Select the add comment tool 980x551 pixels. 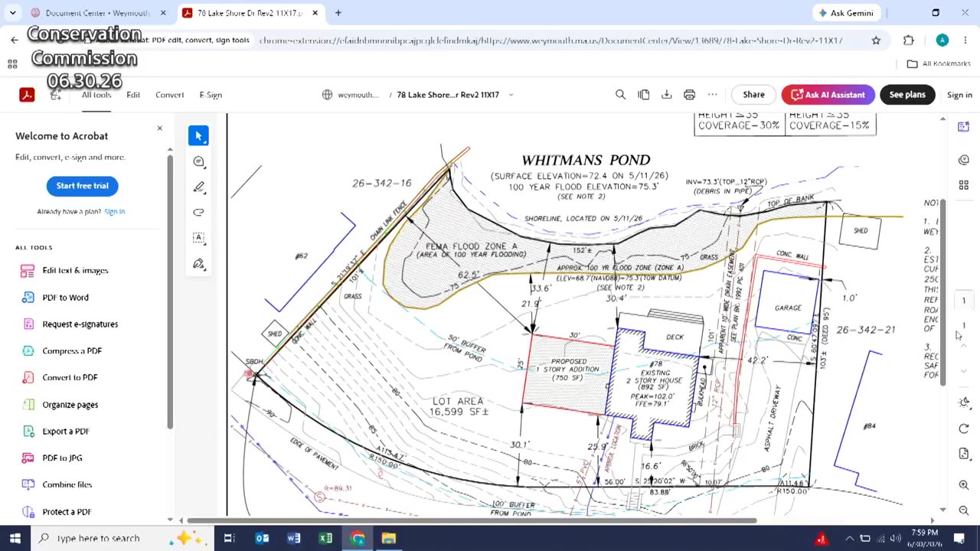tap(199, 161)
